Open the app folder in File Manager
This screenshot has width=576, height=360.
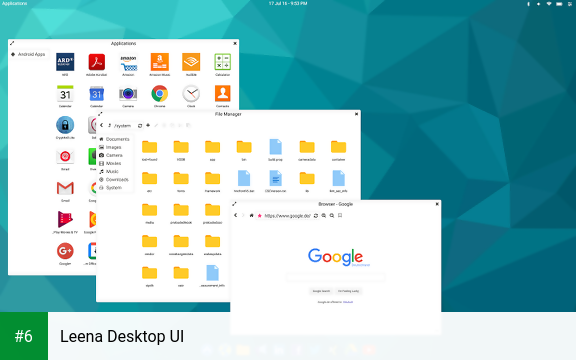coord(212,147)
